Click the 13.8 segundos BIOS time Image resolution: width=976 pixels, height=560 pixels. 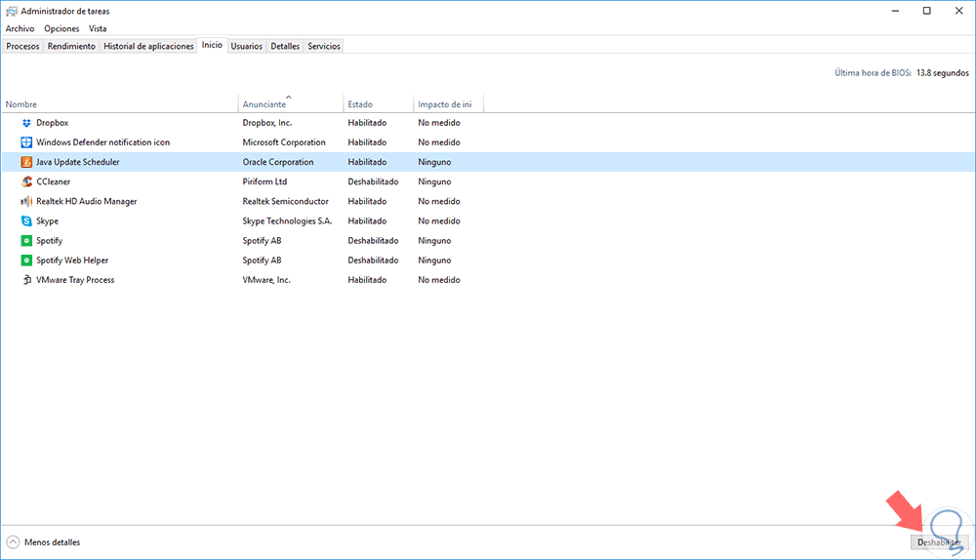click(943, 73)
